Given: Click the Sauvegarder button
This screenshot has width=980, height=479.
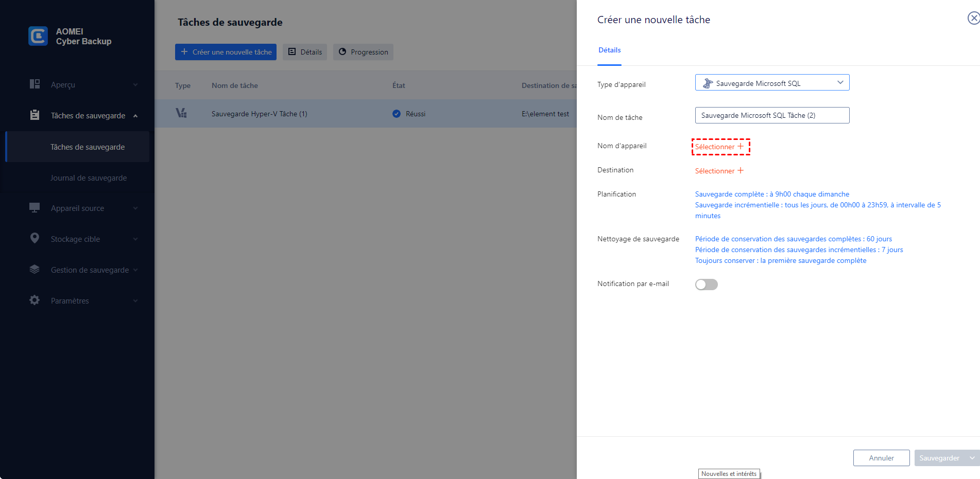Looking at the screenshot, I should [939, 458].
